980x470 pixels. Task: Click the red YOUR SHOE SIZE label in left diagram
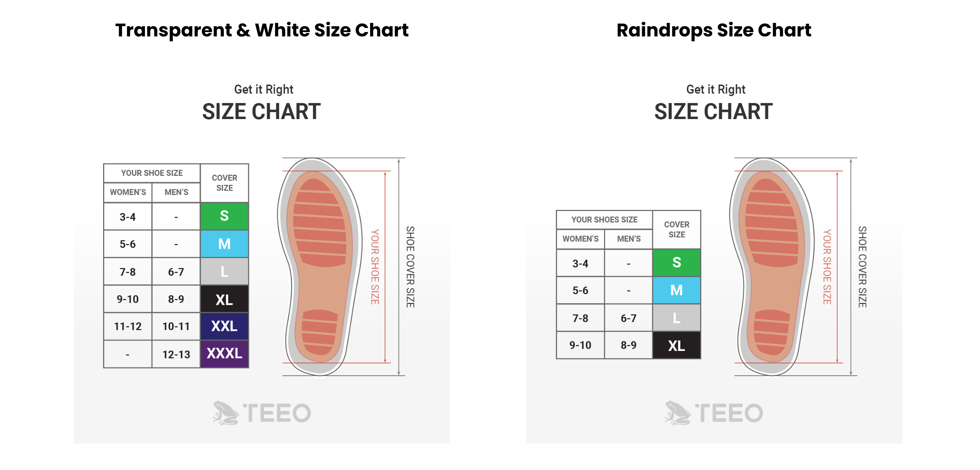coord(375,267)
